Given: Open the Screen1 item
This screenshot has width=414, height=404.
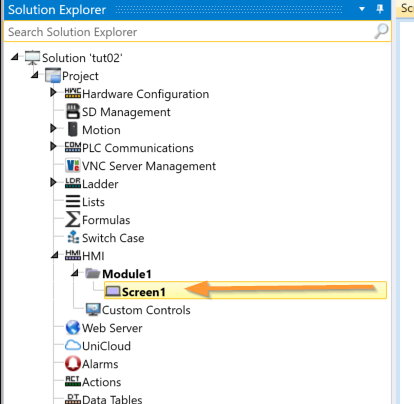Looking at the screenshot, I should [245, 291].
